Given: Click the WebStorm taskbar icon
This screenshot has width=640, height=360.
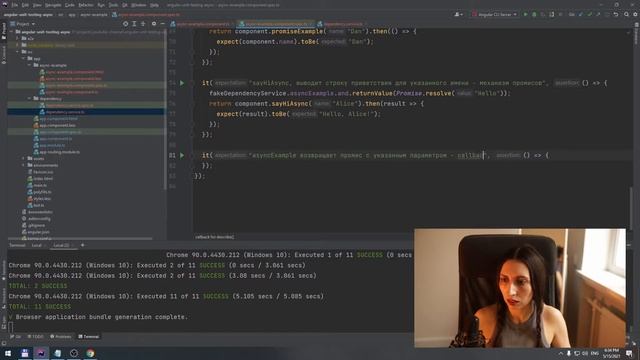Looking at the screenshot, I should pyautogui.click(x=41, y=353).
